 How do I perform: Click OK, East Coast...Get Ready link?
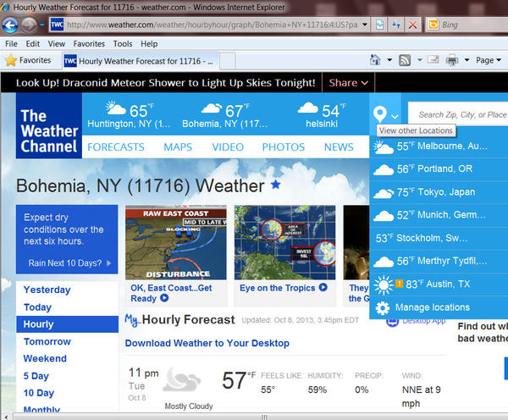pyautogui.click(x=171, y=293)
